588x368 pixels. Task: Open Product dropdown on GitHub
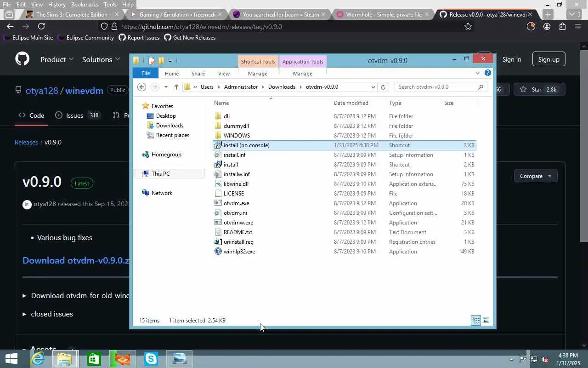pos(57,59)
